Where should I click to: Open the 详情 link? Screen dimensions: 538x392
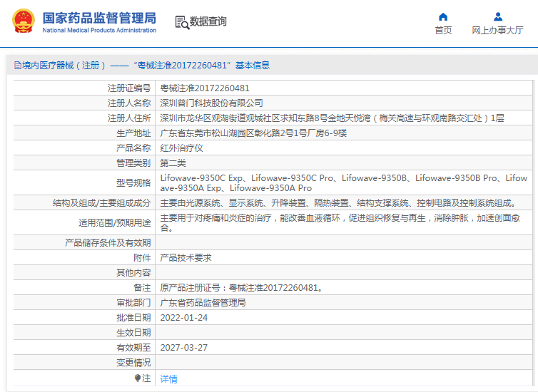(168, 378)
